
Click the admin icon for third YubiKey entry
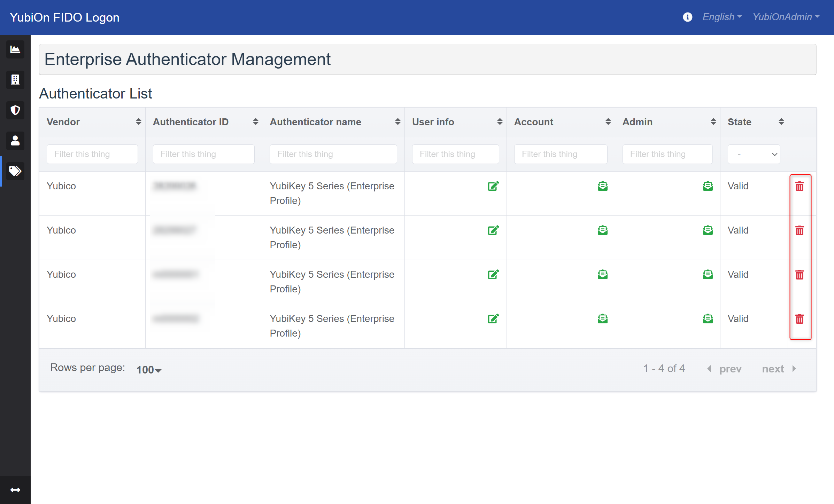tap(708, 274)
